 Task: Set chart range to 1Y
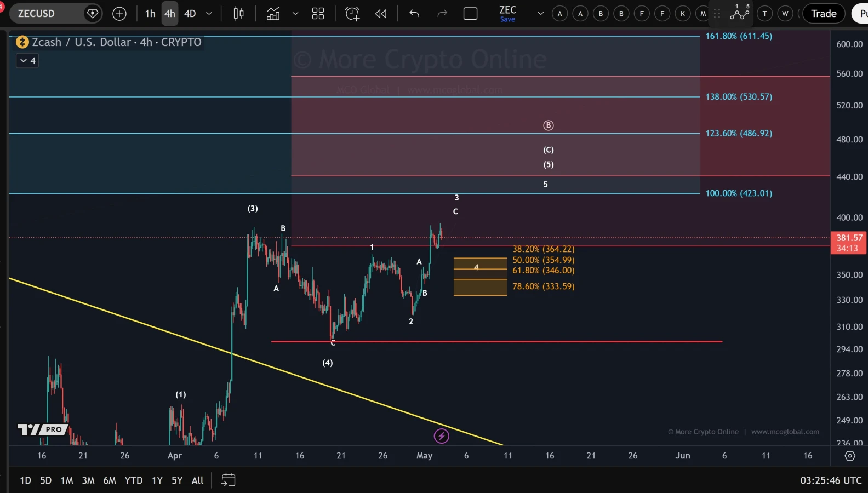click(157, 480)
